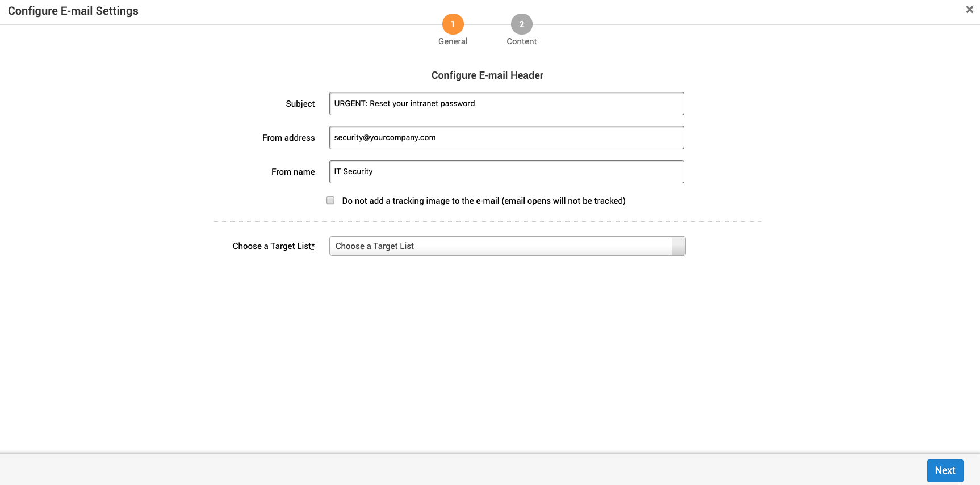Enable the no tracking image checkbox
980x485 pixels.
[x=330, y=200]
